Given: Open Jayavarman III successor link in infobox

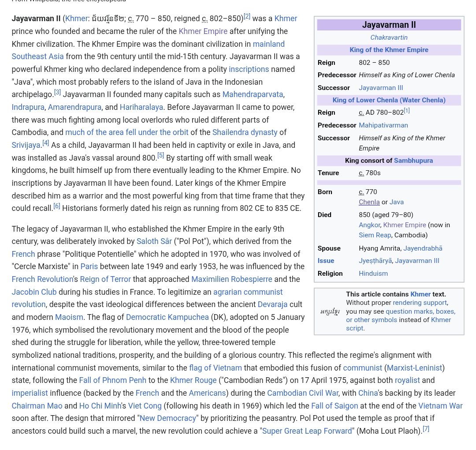Looking at the screenshot, I should pyautogui.click(x=381, y=88).
